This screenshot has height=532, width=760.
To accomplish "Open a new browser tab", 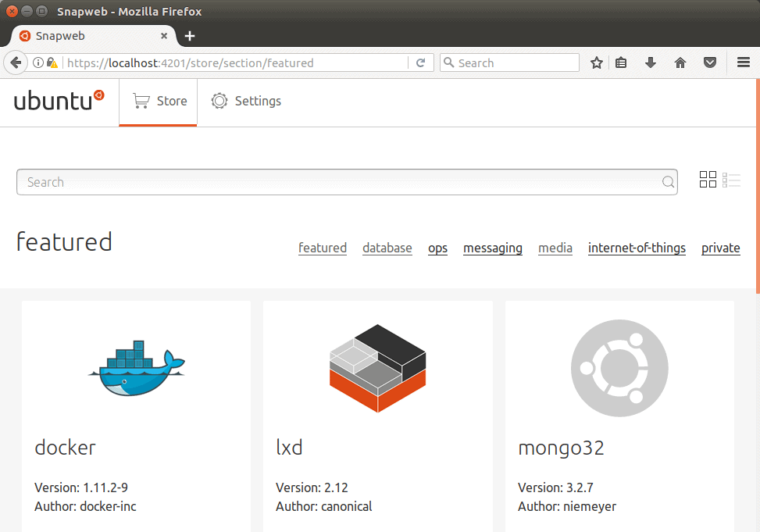I will coord(190,36).
